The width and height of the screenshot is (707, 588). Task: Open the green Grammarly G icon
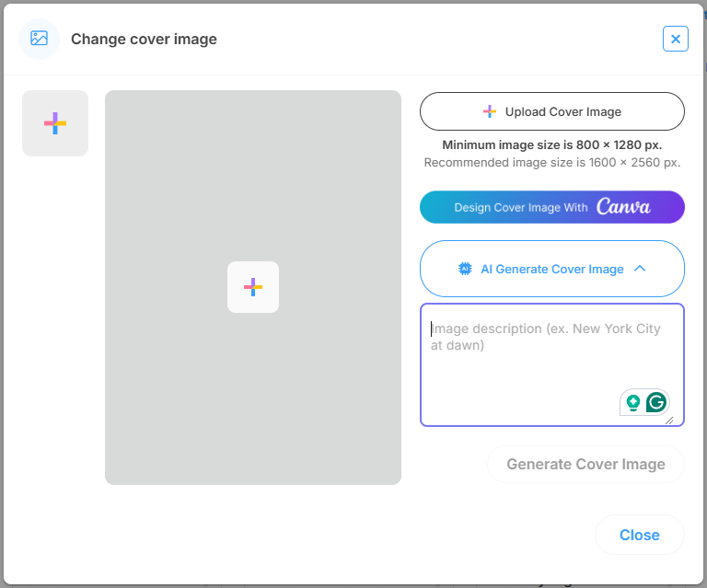(x=656, y=402)
